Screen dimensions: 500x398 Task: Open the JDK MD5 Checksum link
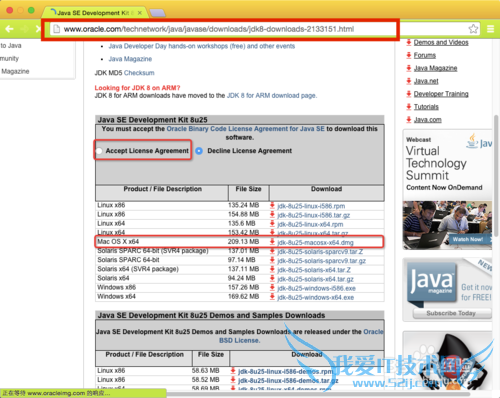click(139, 73)
